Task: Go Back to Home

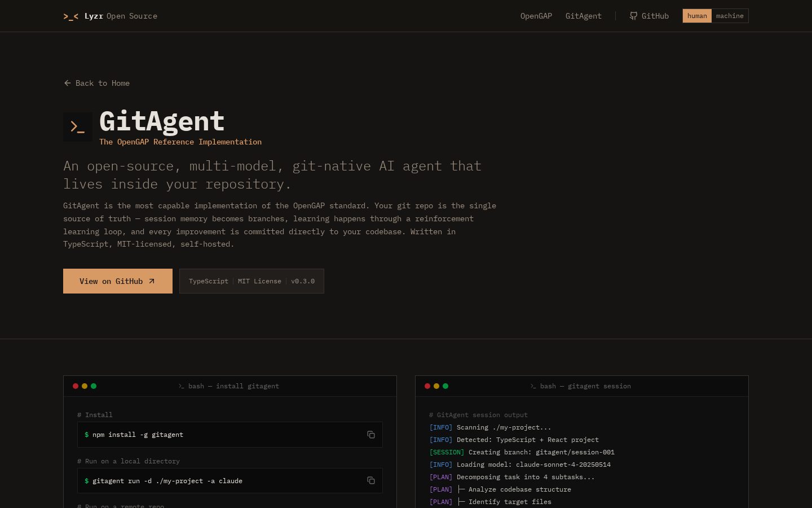Action: [97, 83]
